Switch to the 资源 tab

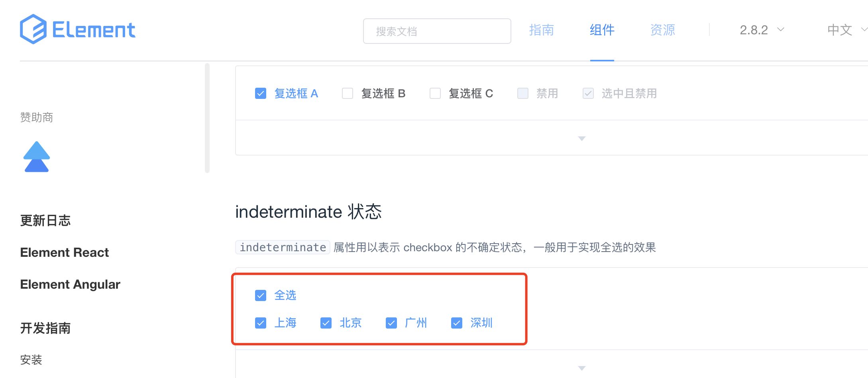coord(662,30)
